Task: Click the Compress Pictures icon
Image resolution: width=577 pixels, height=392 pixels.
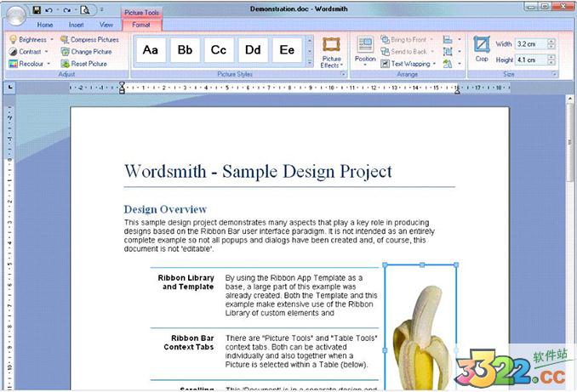Action: tap(65, 39)
